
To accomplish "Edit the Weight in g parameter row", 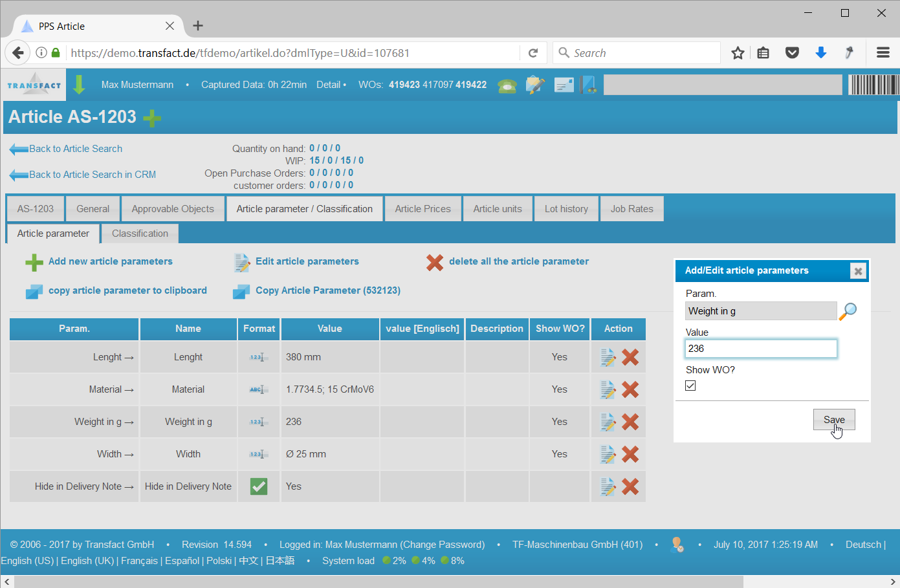I will click(x=608, y=422).
